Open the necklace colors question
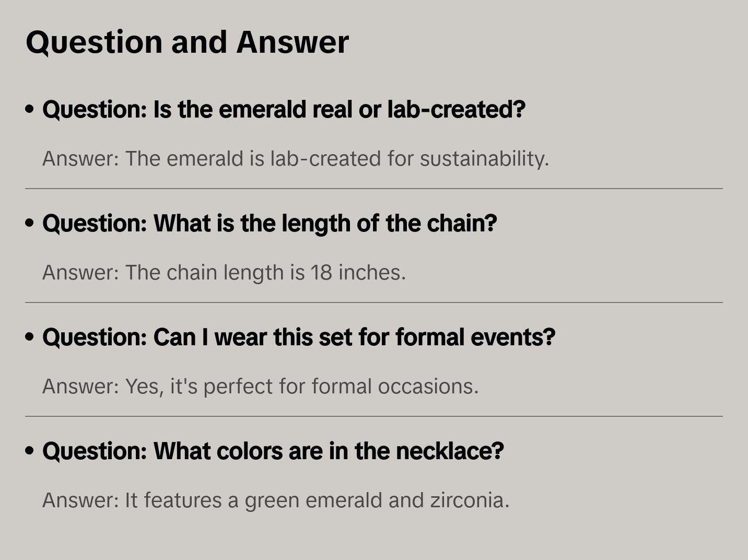The width and height of the screenshot is (748, 560). [x=273, y=451]
